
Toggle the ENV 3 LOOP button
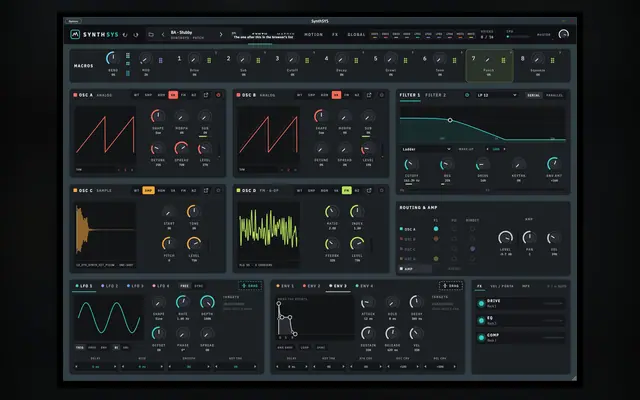point(304,347)
